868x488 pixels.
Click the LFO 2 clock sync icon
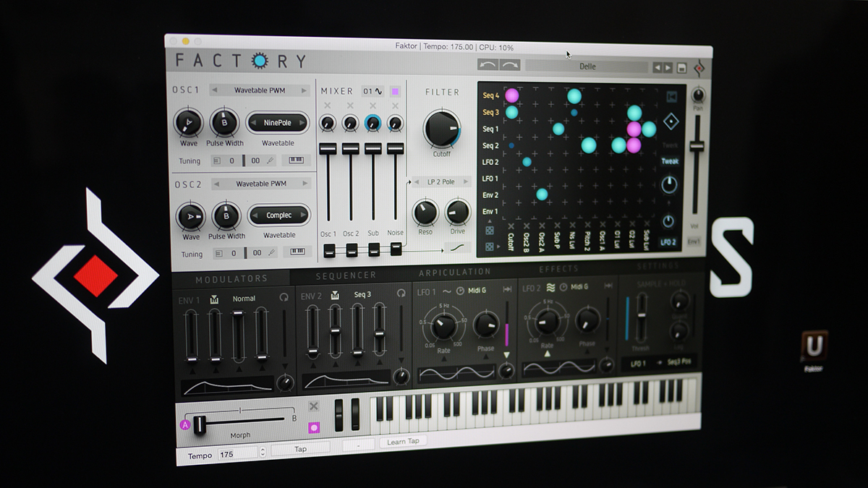click(563, 287)
